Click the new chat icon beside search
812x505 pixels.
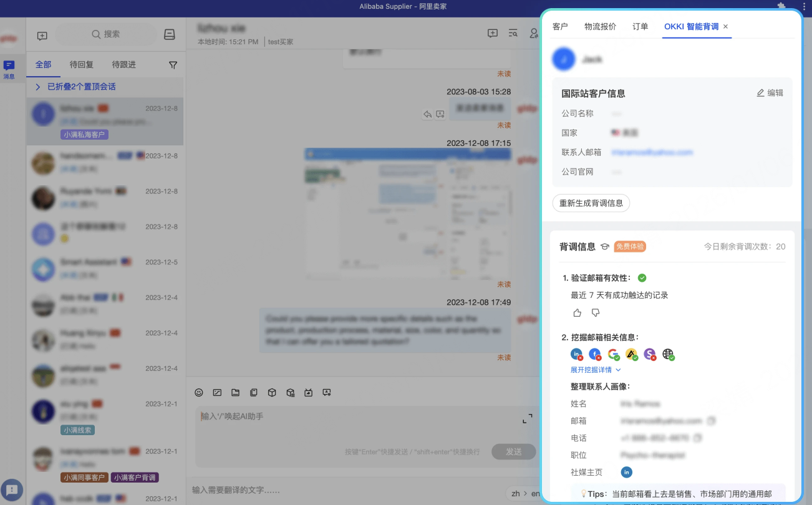pos(42,36)
